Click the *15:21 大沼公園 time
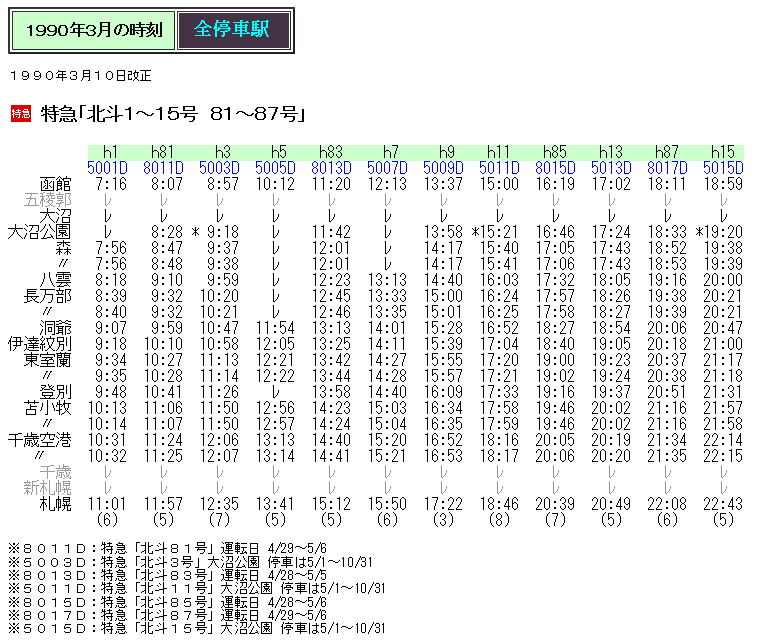The width and height of the screenshot is (760, 641). tap(495, 232)
